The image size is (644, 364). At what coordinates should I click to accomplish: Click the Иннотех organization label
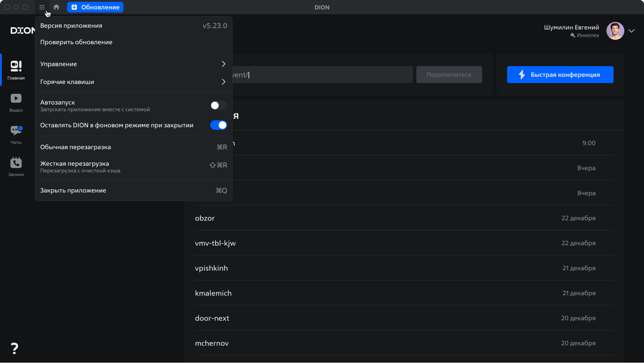point(588,35)
